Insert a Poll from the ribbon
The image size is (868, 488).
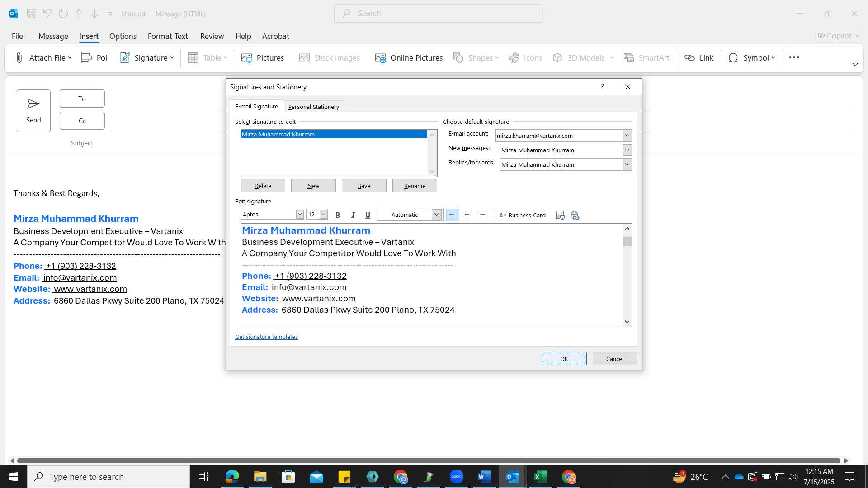click(x=95, y=58)
